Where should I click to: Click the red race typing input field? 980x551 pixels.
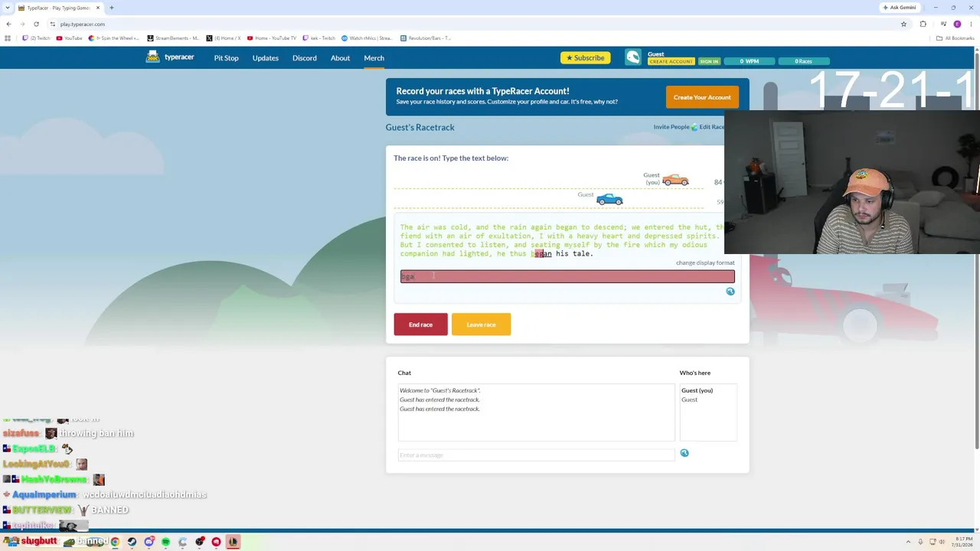point(567,276)
